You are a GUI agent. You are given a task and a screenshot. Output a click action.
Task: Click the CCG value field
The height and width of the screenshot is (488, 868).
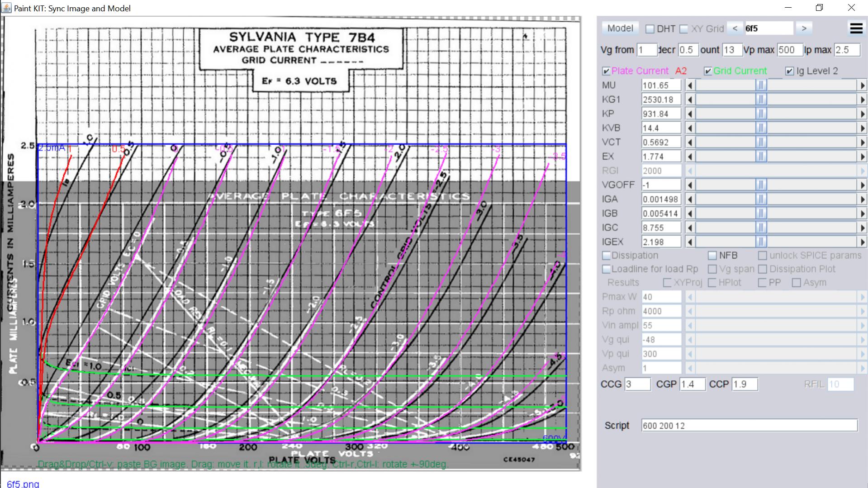(x=637, y=384)
